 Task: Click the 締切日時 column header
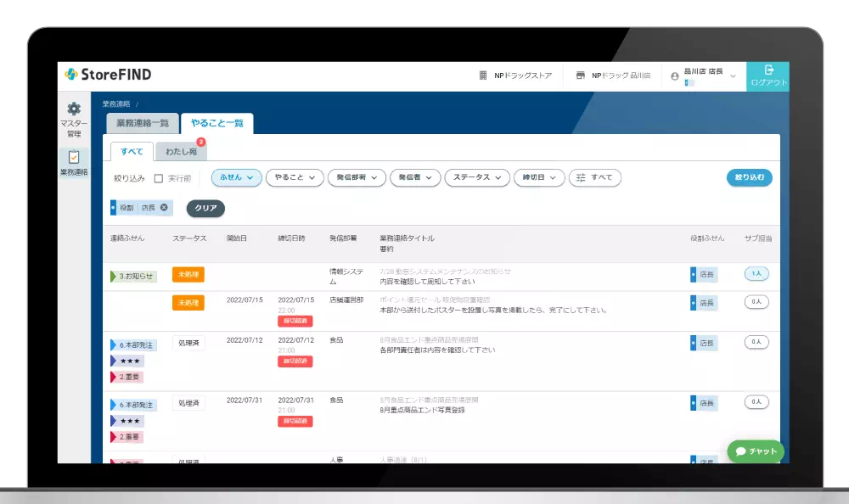[x=291, y=238]
